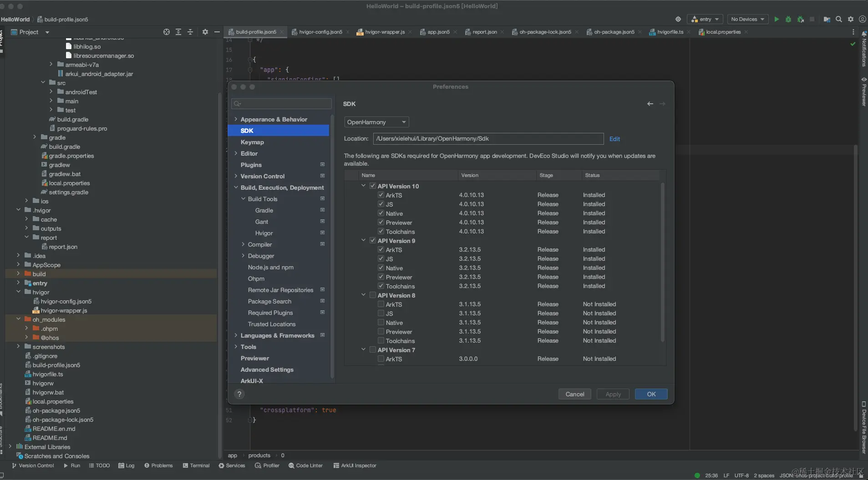The height and width of the screenshot is (480, 868).
Task: Collapse all icon in Project panel header
Action: 190,32
